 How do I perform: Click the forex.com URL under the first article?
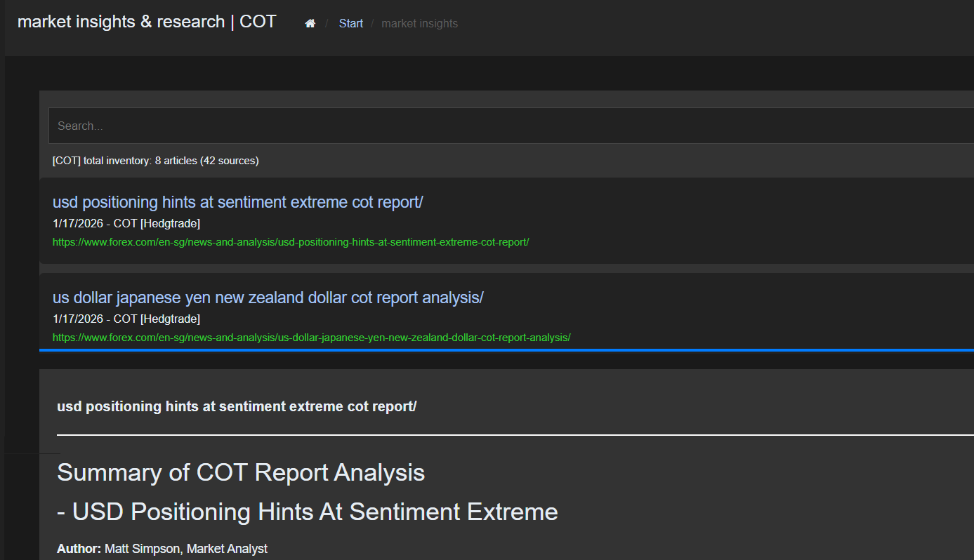290,241
